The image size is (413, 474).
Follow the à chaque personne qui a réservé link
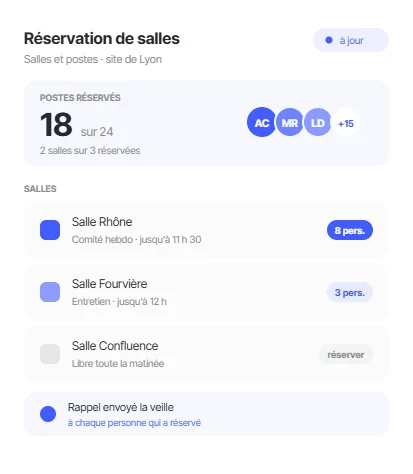pos(134,423)
